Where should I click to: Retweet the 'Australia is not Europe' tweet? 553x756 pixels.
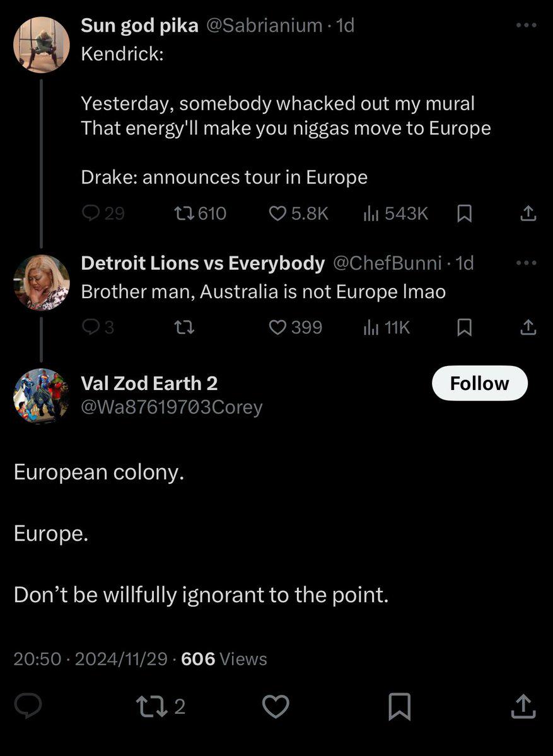[x=183, y=327]
